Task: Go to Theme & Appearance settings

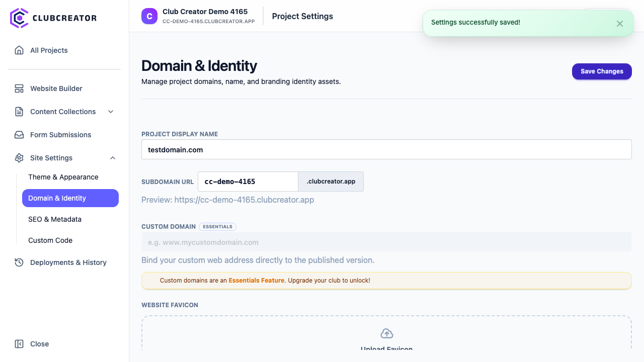Action: pyautogui.click(x=70, y=177)
